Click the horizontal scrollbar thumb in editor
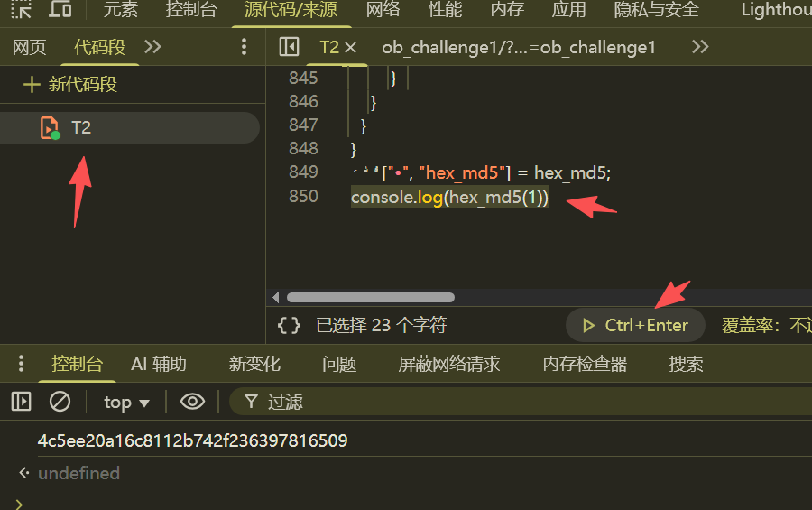The height and width of the screenshot is (510, 812). tap(371, 298)
